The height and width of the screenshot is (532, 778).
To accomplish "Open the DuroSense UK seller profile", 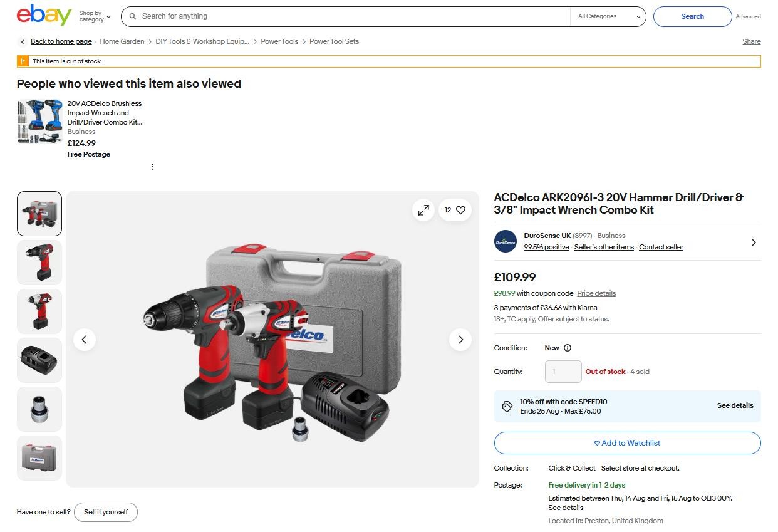I will click(547, 236).
